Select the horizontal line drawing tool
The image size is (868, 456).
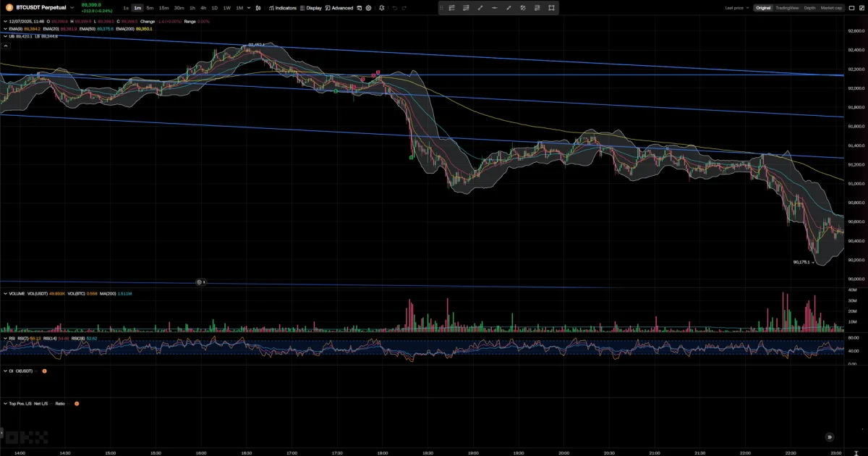click(x=494, y=8)
